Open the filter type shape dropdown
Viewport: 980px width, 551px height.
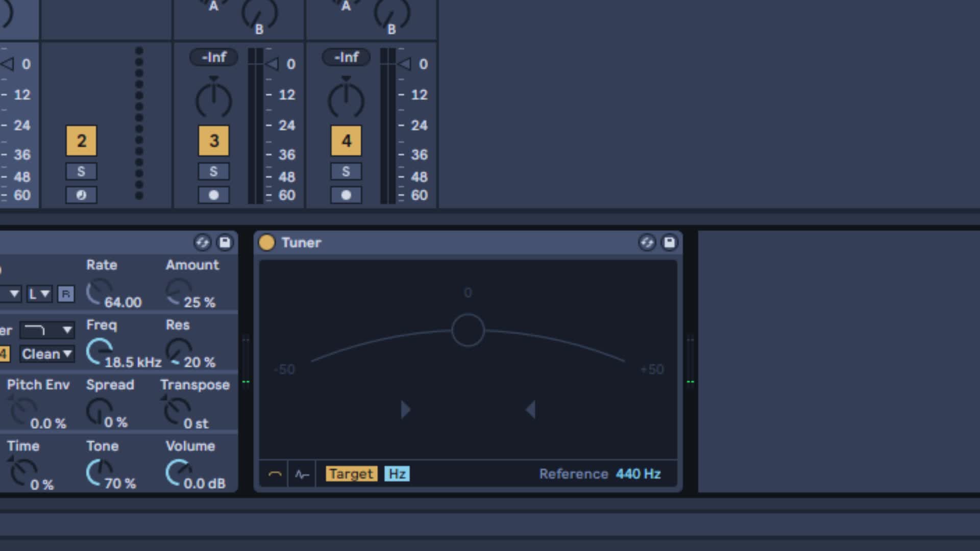pos(47,330)
